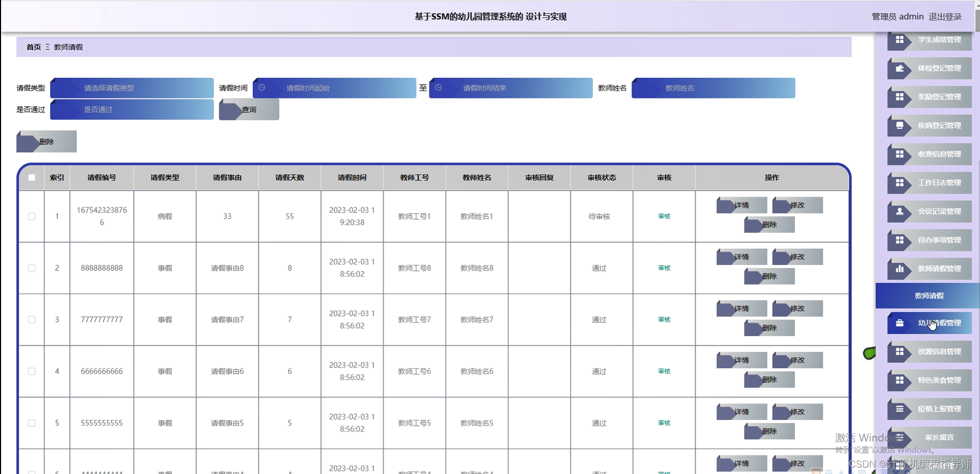Click 修改 for 教师姓名6 row
Image resolution: width=980 pixels, height=474 pixels.
[x=798, y=360]
